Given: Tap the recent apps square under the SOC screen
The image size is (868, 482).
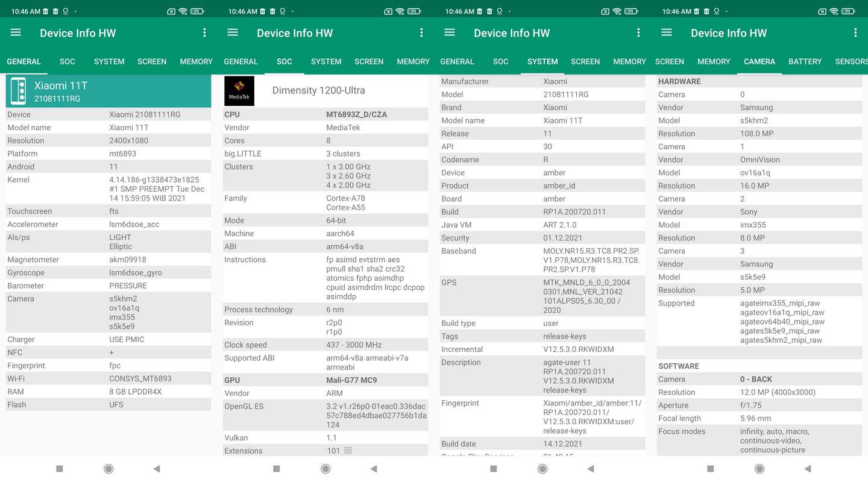Looking at the screenshot, I should pos(277,469).
